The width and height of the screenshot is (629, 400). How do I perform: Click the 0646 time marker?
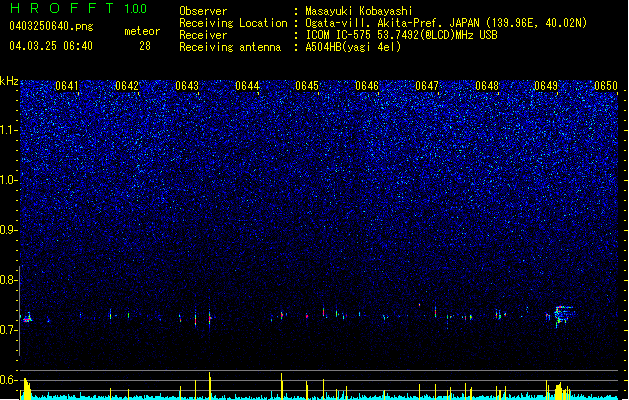367,86
